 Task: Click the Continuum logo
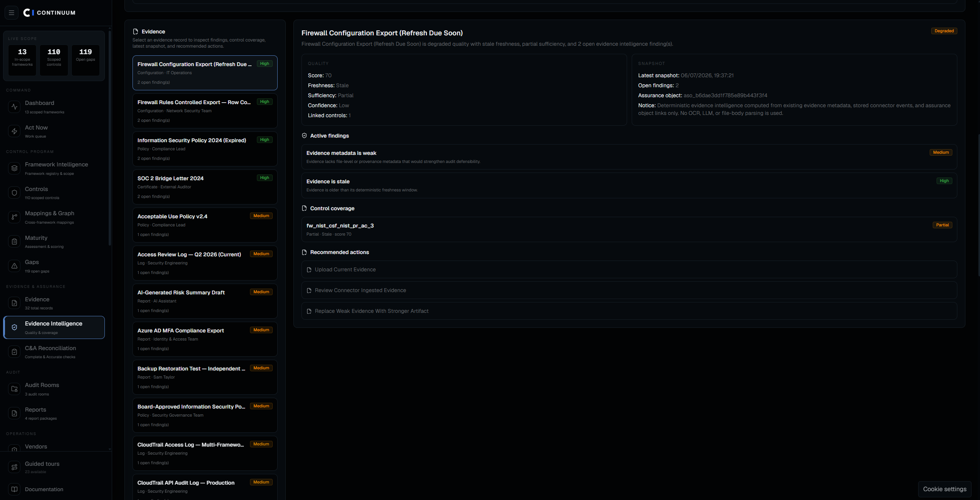pos(50,13)
